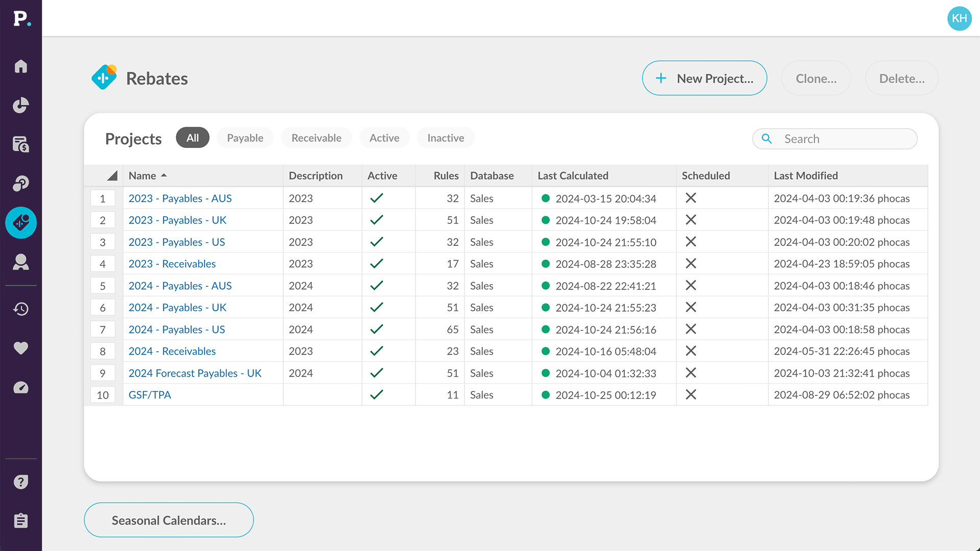The width and height of the screenshot is (980, 551).
Task: Open the history clock icon
Action: [x=21, y=309]
